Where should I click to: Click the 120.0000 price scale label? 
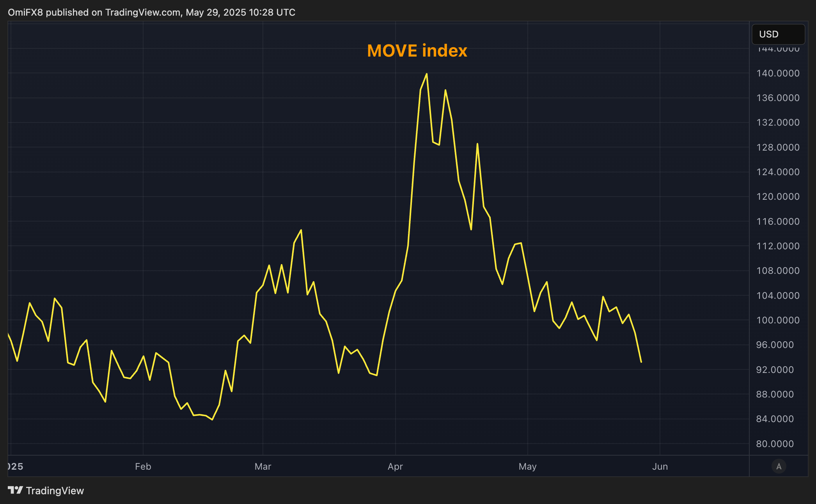(x=778, y=197)
